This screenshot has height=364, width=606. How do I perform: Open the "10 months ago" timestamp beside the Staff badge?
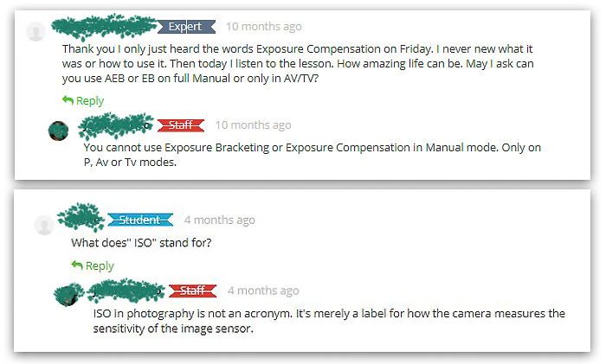pyautogui.click(x=253, y=125)
